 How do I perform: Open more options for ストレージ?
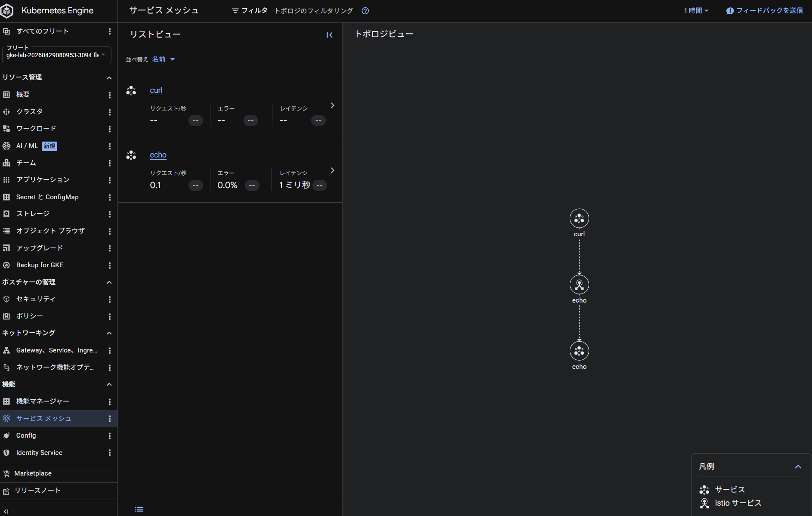[x=110, y=214]
